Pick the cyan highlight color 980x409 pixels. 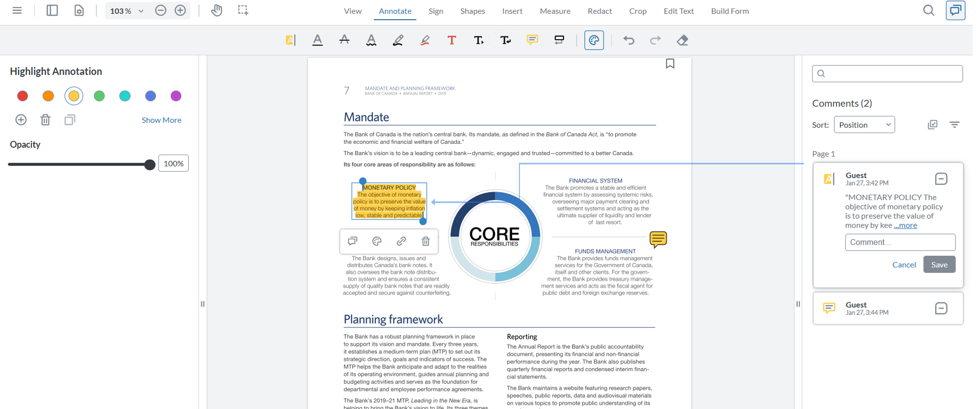(125, 96)
